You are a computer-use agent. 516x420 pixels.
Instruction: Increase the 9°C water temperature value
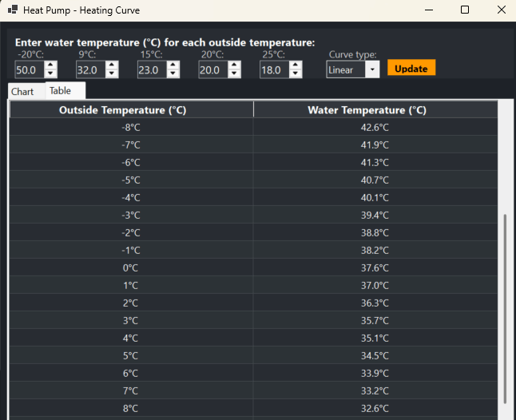pos(112,65)
